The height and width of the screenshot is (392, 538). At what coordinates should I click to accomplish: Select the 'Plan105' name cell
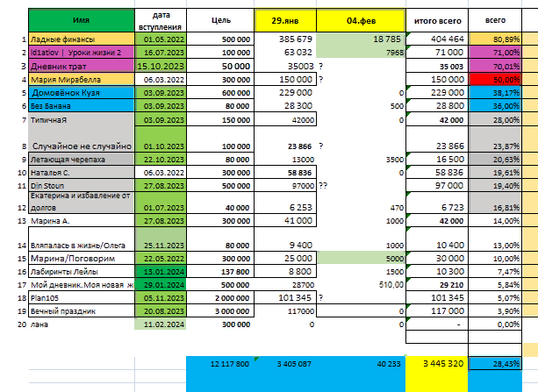[82, 297]
